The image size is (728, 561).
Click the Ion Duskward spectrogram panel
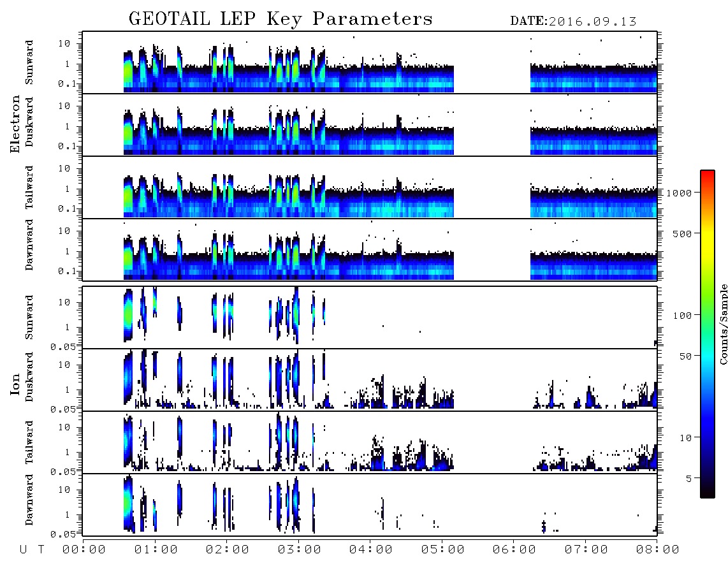tap(370, 379)
